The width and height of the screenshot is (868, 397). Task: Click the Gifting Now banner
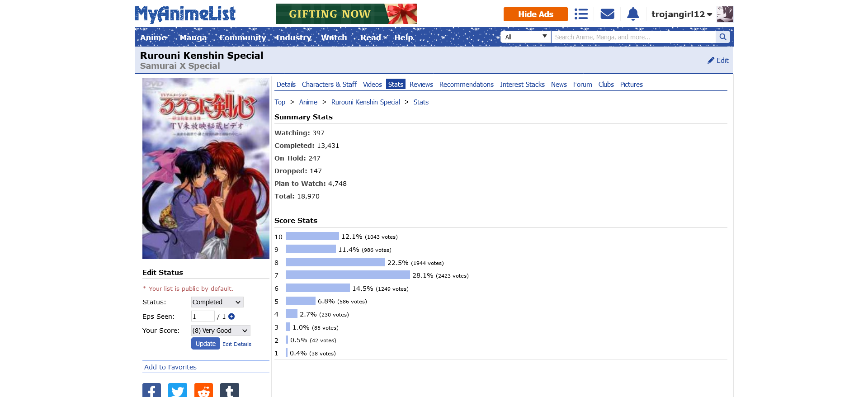tap(346, 14)
